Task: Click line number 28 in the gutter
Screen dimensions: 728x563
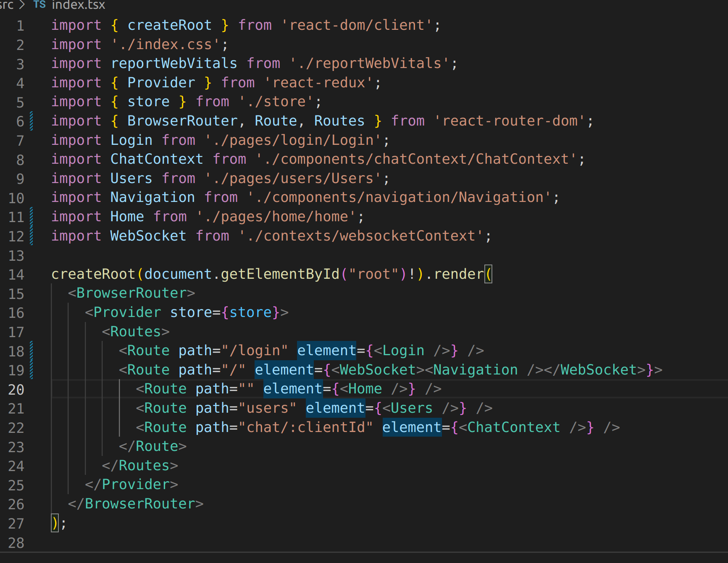Action: [16, 543]
